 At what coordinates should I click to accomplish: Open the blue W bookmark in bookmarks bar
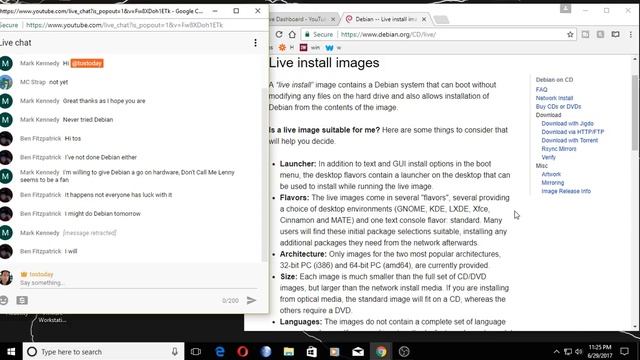click(x=329, y=48)
